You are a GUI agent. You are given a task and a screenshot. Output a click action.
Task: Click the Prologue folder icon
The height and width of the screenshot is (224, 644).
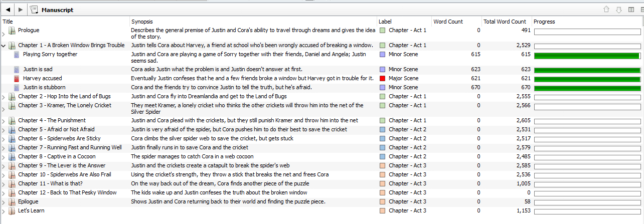(12, 31)
